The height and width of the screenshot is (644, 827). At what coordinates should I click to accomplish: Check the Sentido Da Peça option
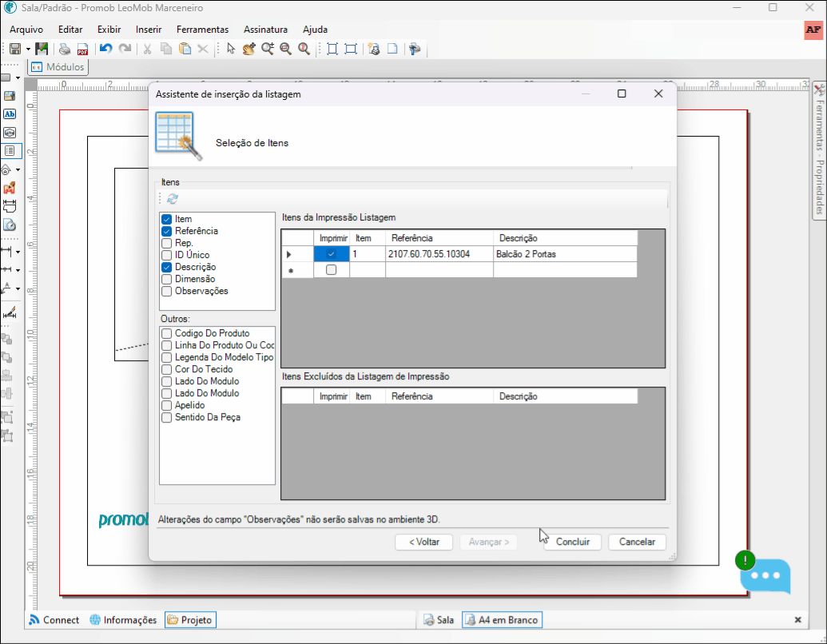167,417
